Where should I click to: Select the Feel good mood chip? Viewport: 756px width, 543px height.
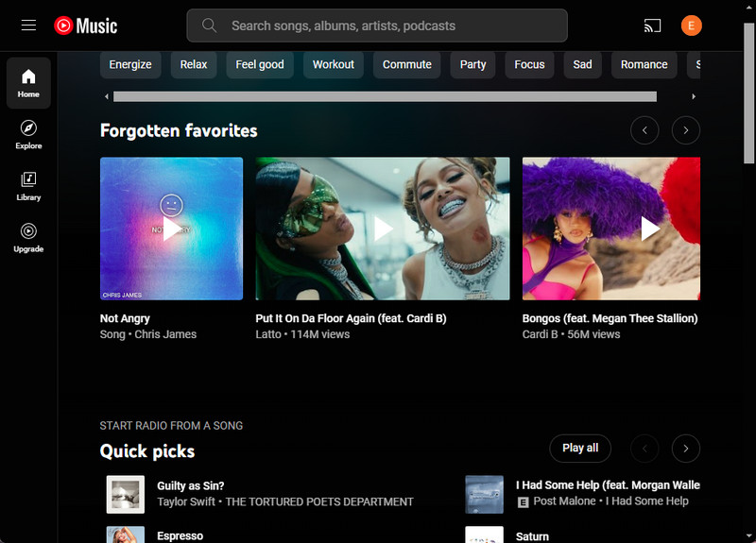[260, 64]
